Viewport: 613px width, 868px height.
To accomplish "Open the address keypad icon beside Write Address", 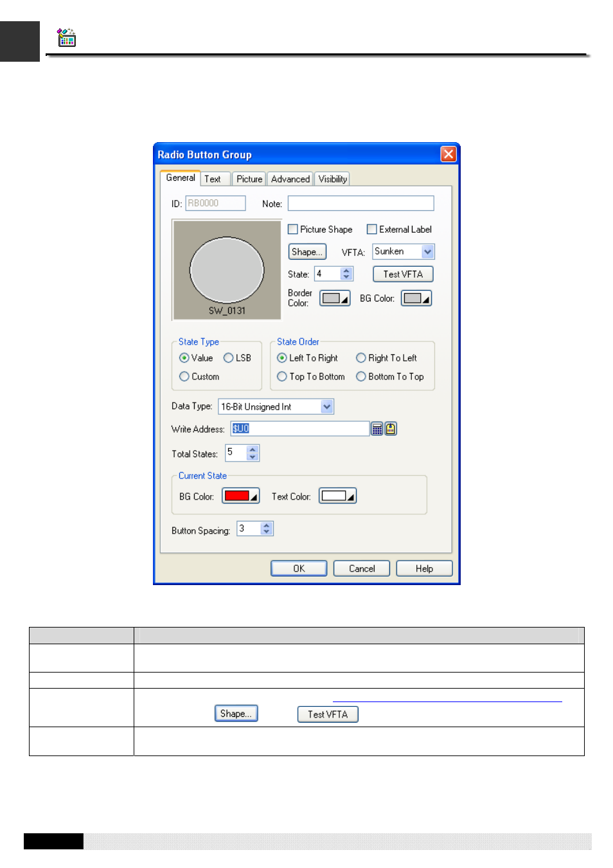I will pos(377,429).
